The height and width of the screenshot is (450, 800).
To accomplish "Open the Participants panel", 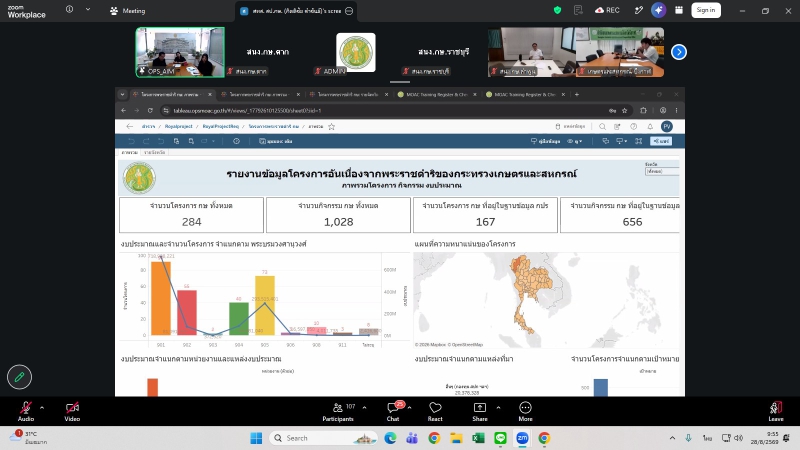I will click(x=338, y=411).
